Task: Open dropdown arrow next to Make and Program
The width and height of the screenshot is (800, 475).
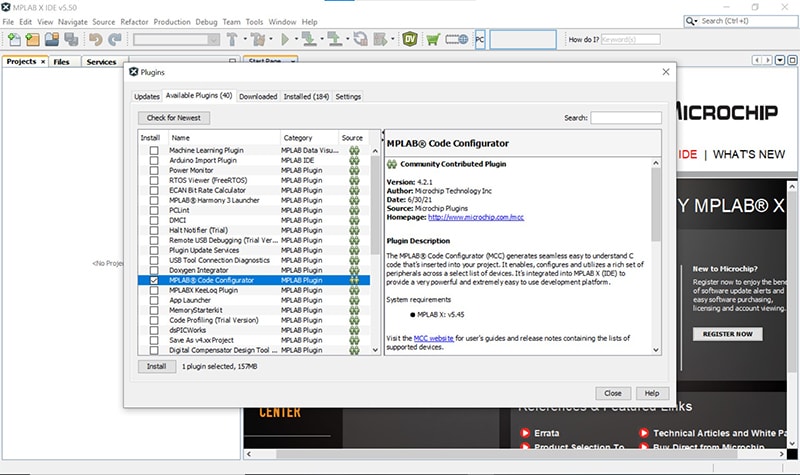Action: coord(322,39)
